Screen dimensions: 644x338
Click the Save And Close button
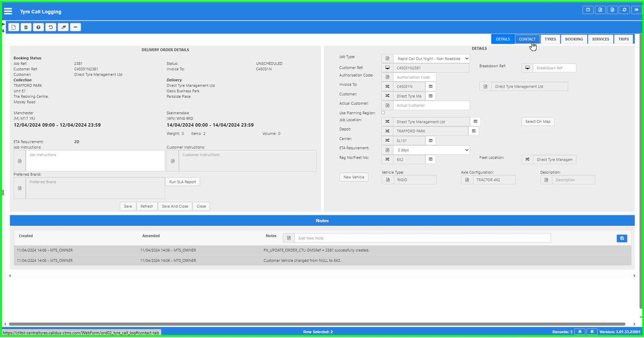(175, 206)
